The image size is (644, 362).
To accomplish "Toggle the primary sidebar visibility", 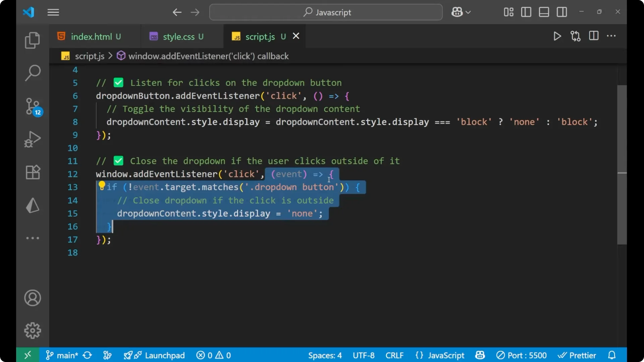I will (x=526, y=12).
